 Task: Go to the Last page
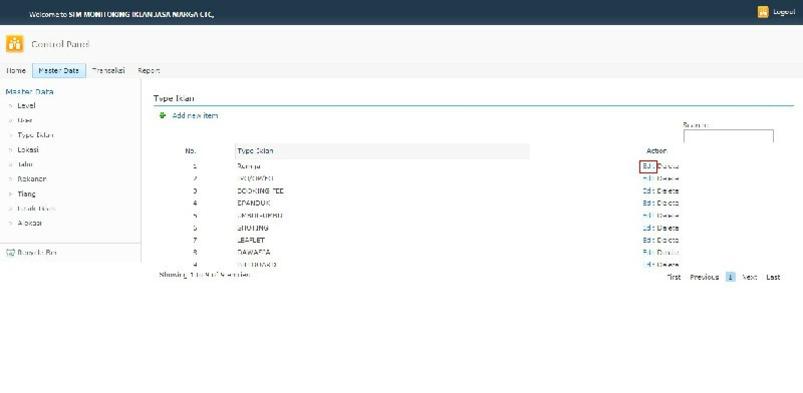click(x=773, y=277)
